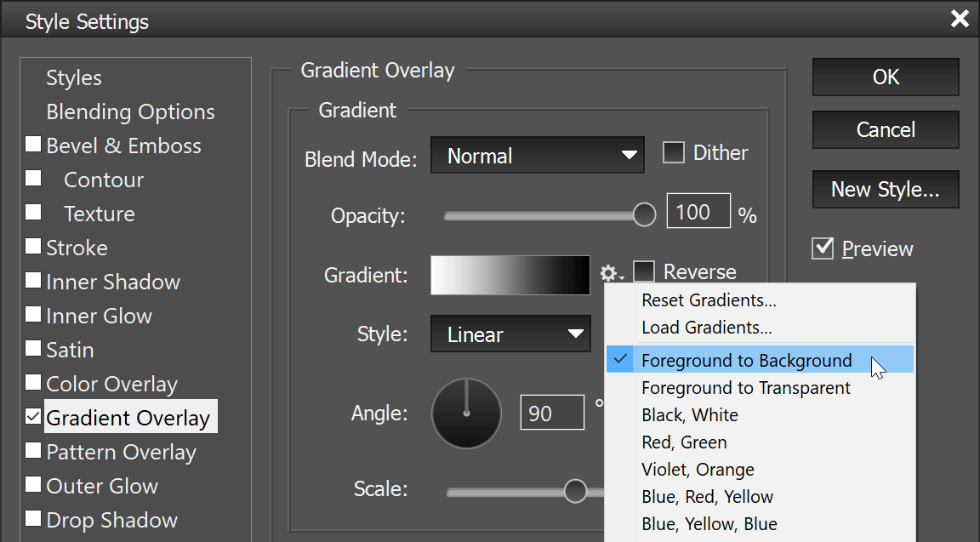Pick the Violet, Orange gradient preset
The width and height of the screenshot is (980, 542).
tap(698, 470)
